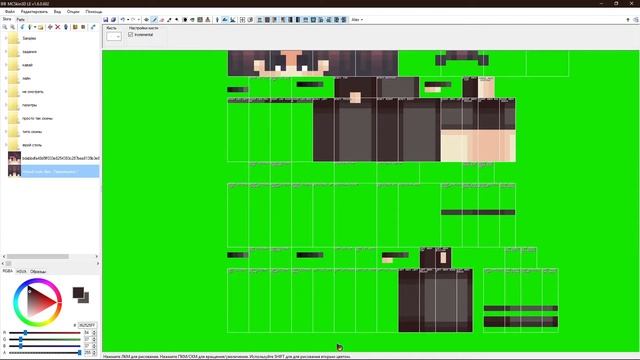The width and height of the screenshot is (640, 360).
Task: Switch to the Образцы swatches tab
Action: (38, 271)
